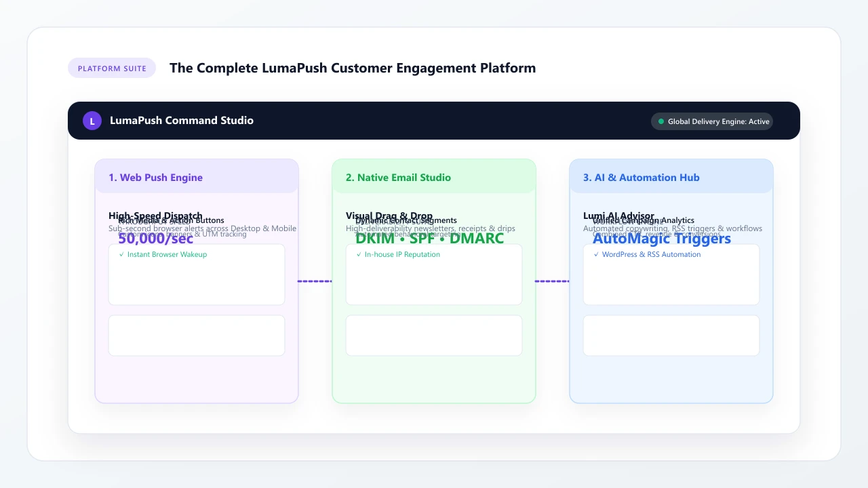868x488 pixels.
Task: Click the purple L logo icon
Action: tap(92, 121)
